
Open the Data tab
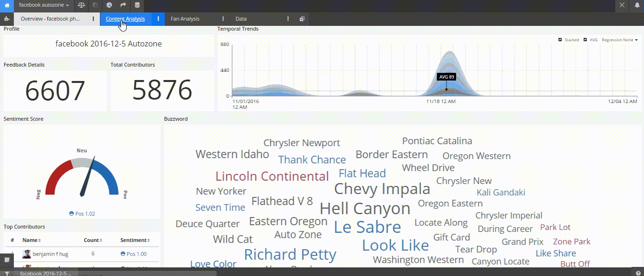click(241, 19)
